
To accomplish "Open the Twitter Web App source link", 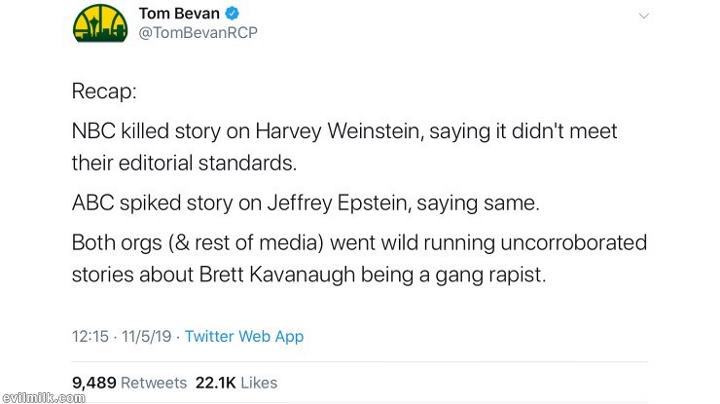I will [244, 336].
